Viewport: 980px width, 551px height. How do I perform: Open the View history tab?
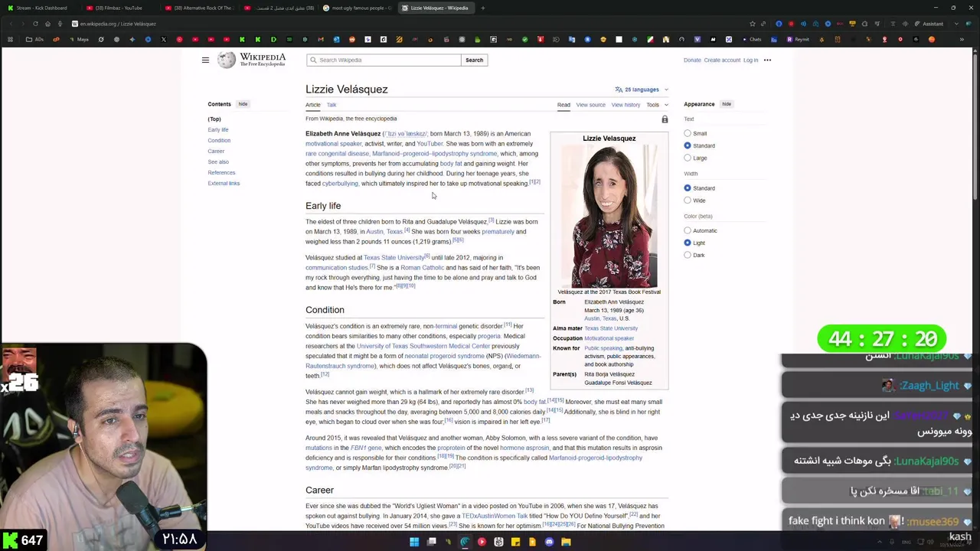[626, 105]
